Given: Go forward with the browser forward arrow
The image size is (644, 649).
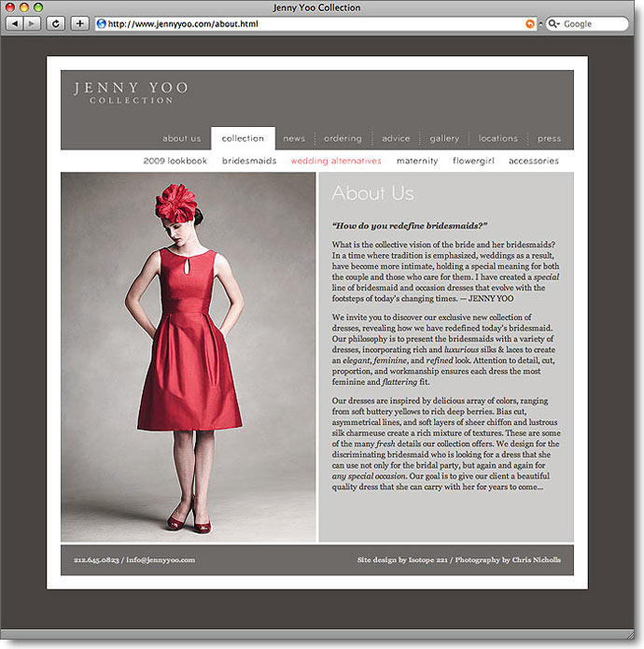Looking at the screenshot, I should 32,23.
